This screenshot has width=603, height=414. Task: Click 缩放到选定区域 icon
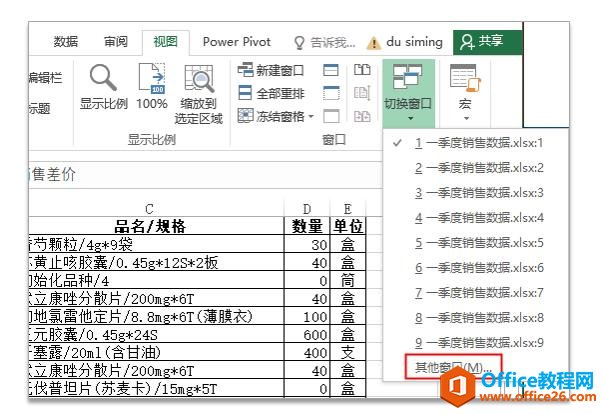pyautogui.click(x=199, y=78)
